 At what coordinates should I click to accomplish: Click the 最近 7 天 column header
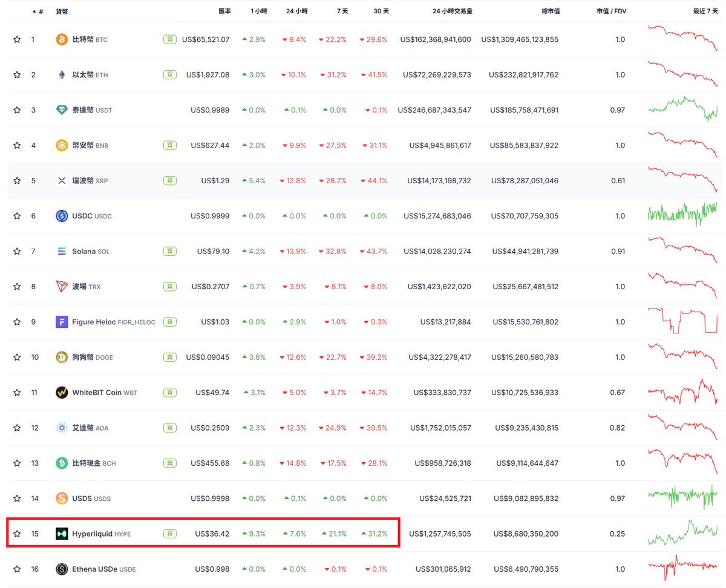click(x=705, y=11)
